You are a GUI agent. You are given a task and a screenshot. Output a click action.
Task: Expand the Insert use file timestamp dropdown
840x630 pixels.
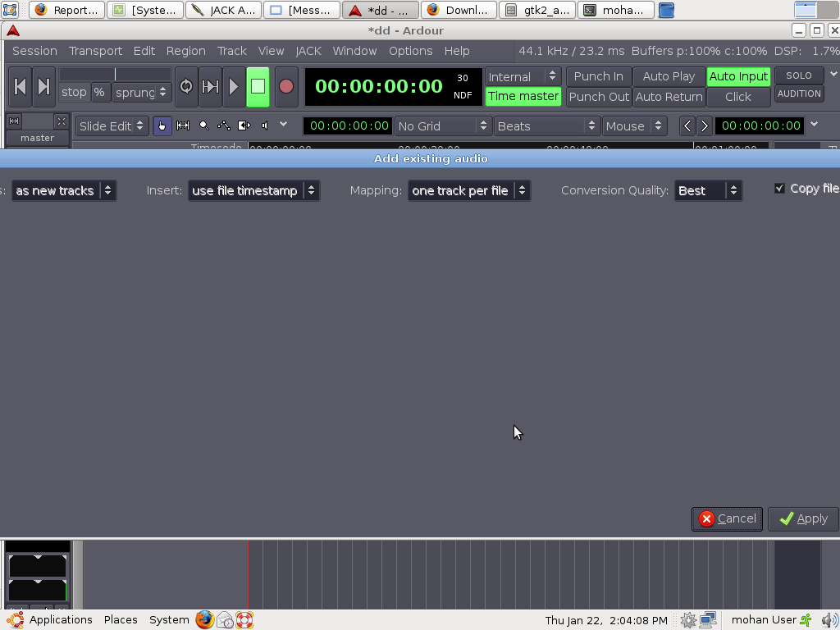[253, 190]
